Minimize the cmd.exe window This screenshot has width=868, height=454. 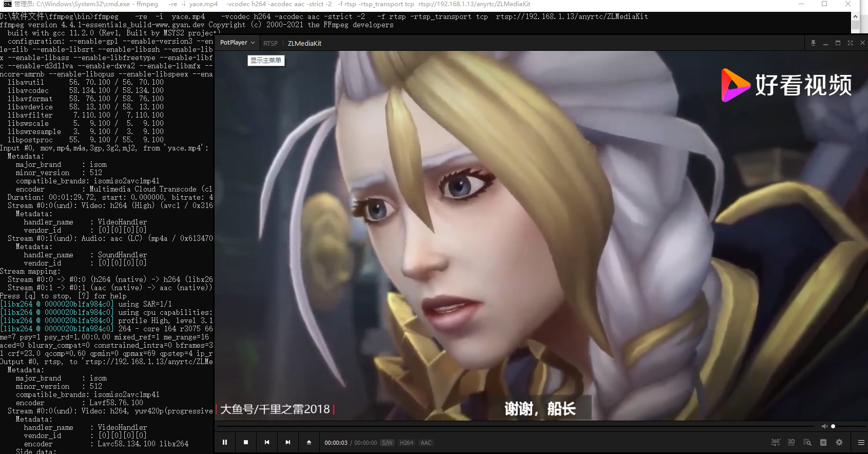pyautogui.click(x=801, y=4)
